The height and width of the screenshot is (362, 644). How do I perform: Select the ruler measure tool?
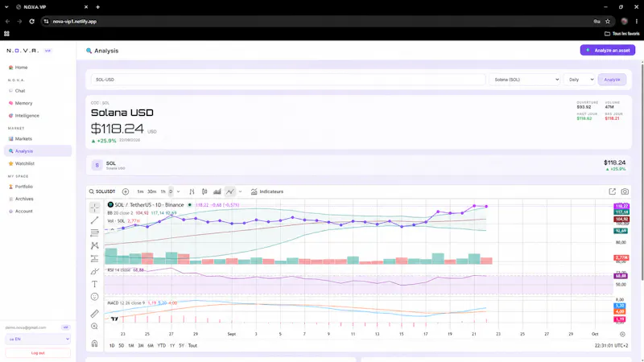click(x=94, y=314)
